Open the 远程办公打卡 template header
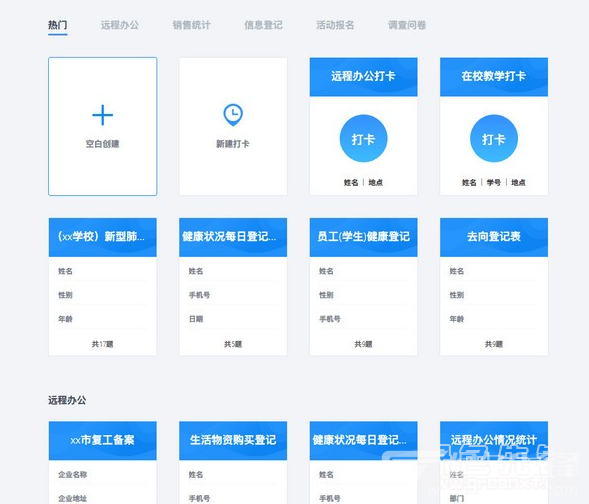This screenshot has height=504, width=589. [x=363, y=77]
